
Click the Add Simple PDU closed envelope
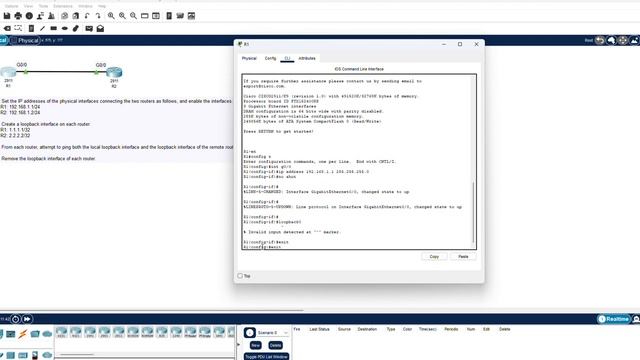click(89, 28)
